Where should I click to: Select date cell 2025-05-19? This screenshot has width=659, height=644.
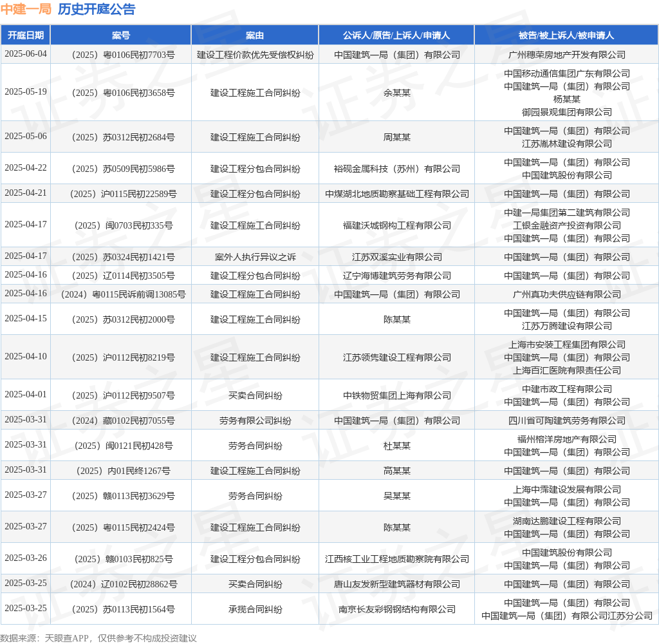[26, 92]
